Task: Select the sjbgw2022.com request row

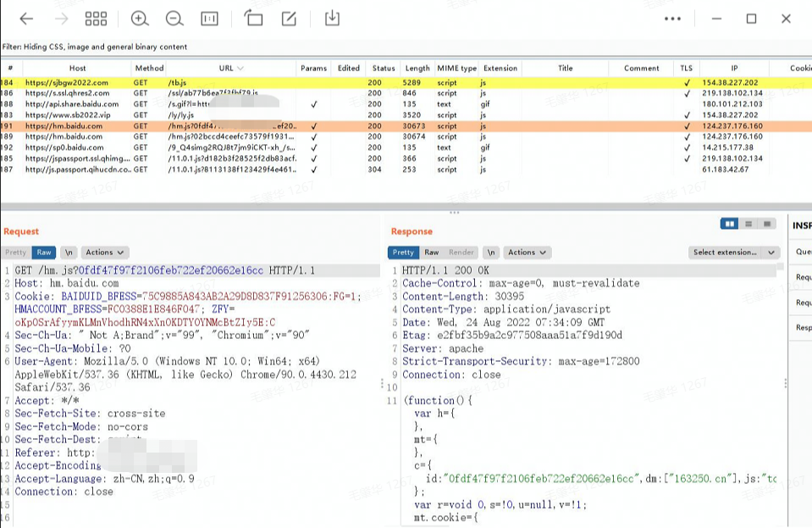Action: click(x=68, y=83)
